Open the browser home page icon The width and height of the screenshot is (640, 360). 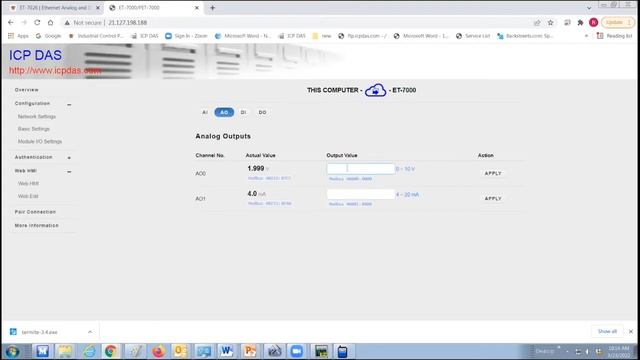tap(50, 22)
